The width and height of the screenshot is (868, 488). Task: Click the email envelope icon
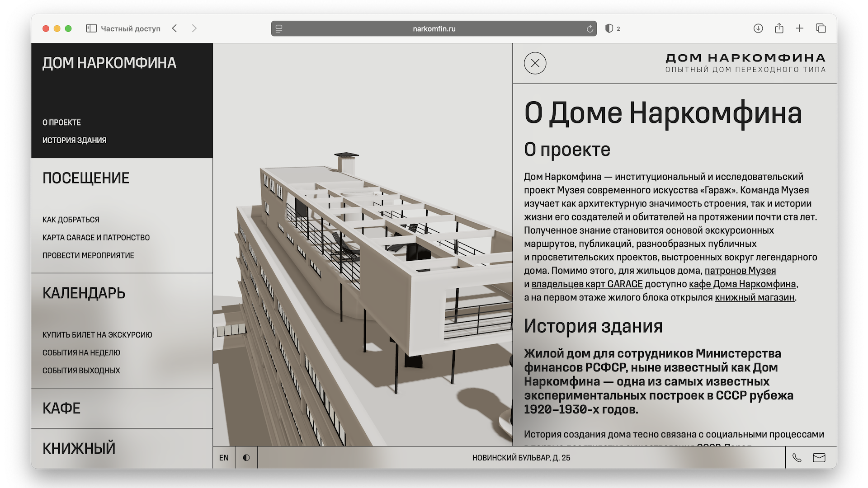819,458
